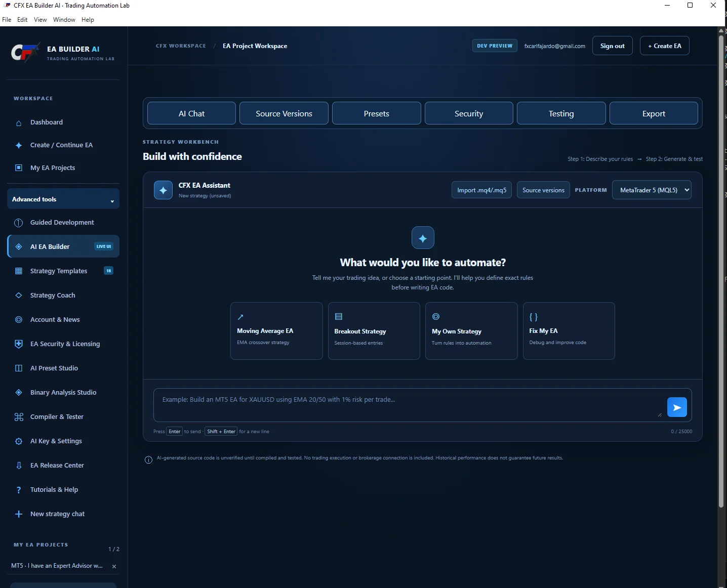Click the Strategy Templates grid icon
727x588 pixels.
pyautogui.click(x=19, y=271)
